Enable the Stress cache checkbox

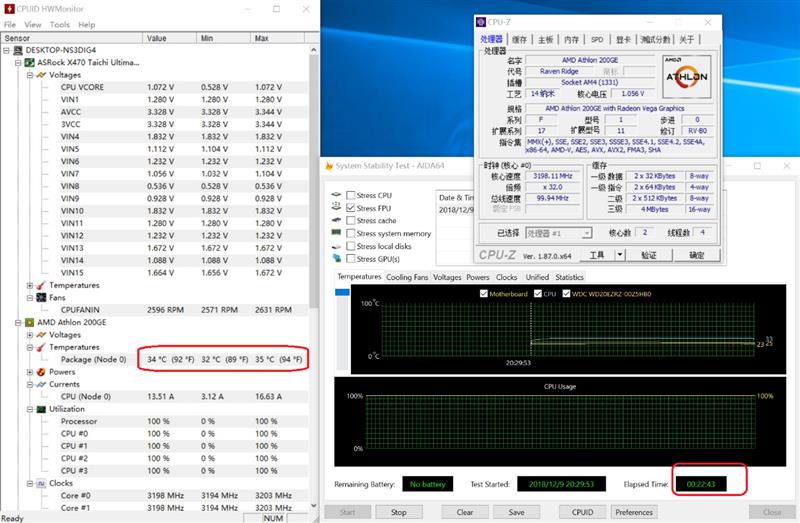pyautogui.click(x=351, y=220)
